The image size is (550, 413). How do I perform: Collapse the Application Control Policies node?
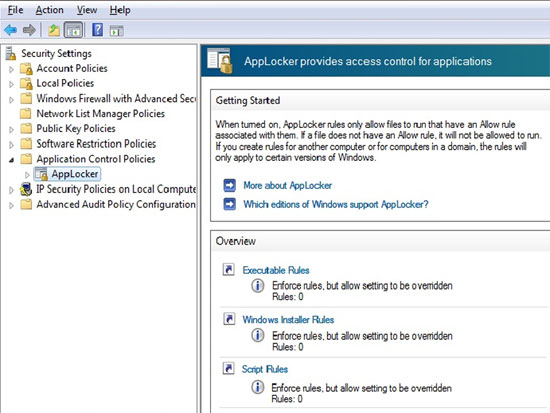pos(12,160)
